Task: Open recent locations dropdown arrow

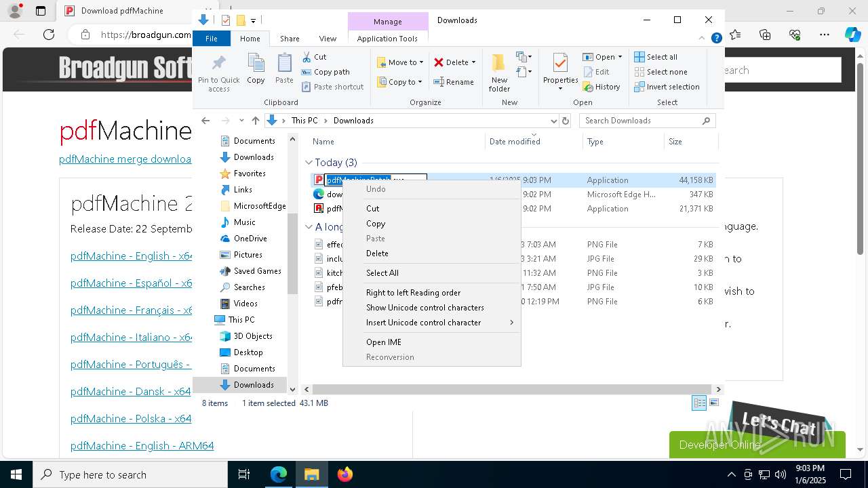Action: click(241, 121)
